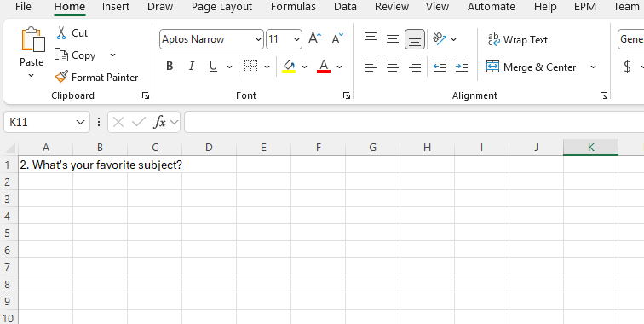
Task: Apply bottom border to cell
Action: tap(250, 67)
